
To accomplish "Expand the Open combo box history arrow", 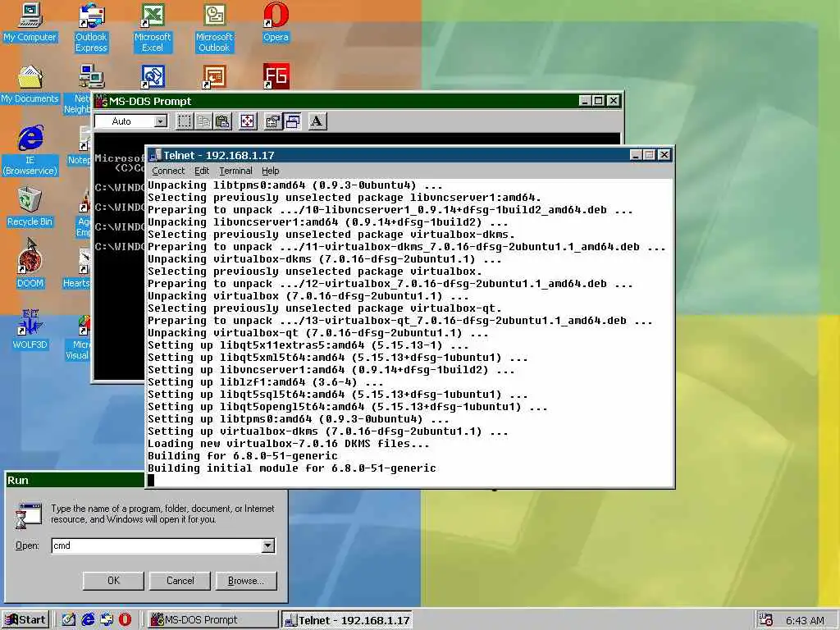I will tap(268, 546).
